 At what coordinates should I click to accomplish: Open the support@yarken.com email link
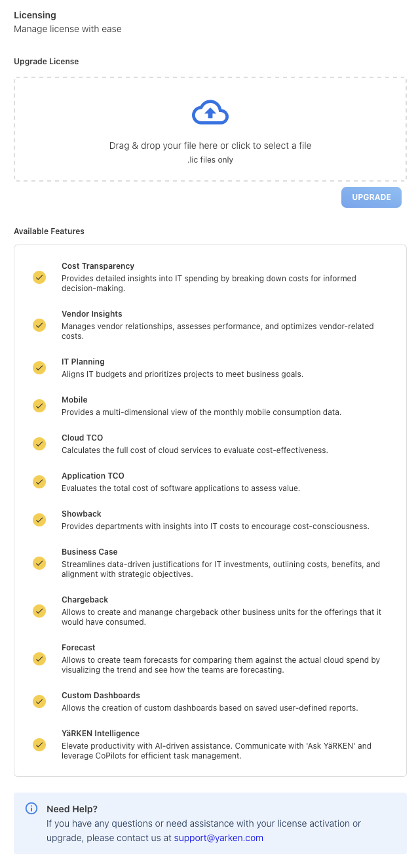pos(218,838)
